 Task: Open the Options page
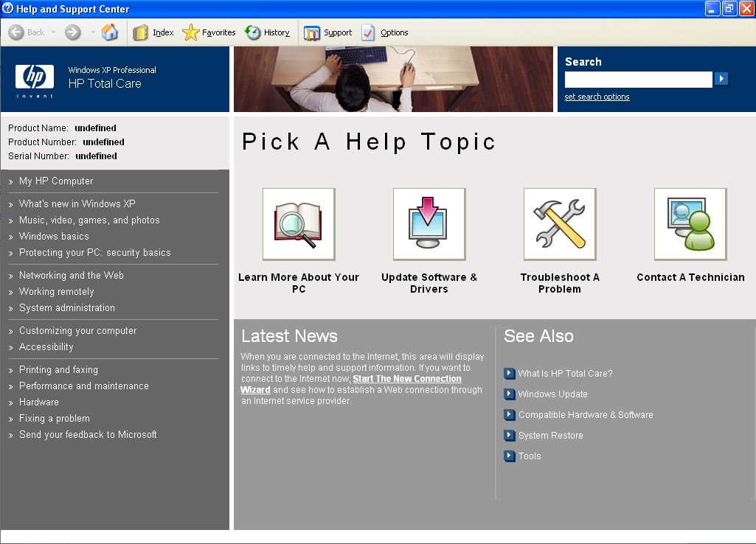pyautogui.click(x=384, y=32)
